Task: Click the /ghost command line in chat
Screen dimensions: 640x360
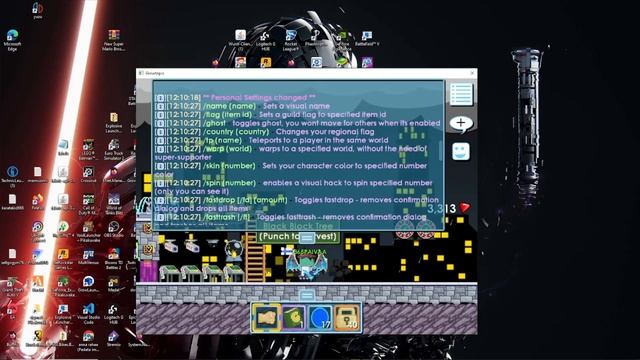Action: click(x=298, y=123)
